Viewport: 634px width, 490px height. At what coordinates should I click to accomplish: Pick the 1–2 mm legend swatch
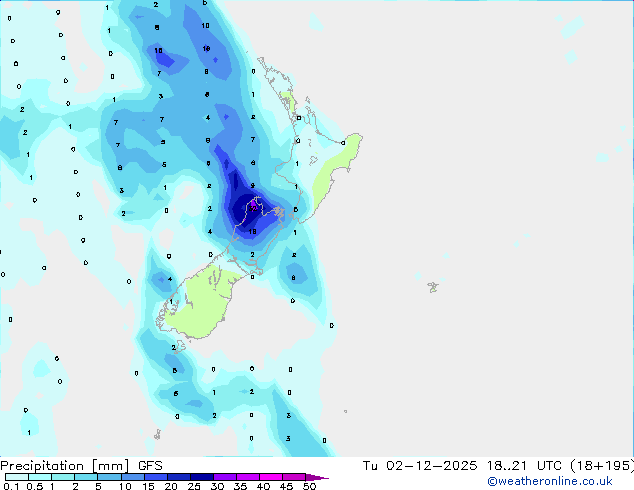click(63, 477)
